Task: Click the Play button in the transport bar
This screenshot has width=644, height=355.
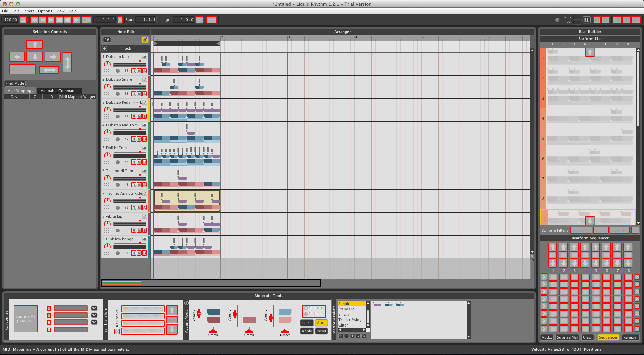Action: tap(51, 20)
